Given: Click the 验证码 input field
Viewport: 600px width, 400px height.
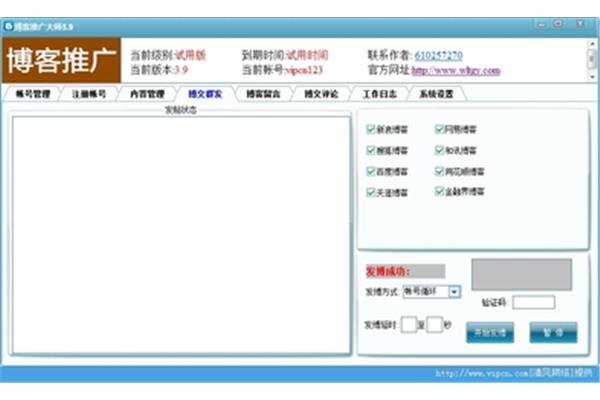Looking at the screenshot, I should click(533, 302).
